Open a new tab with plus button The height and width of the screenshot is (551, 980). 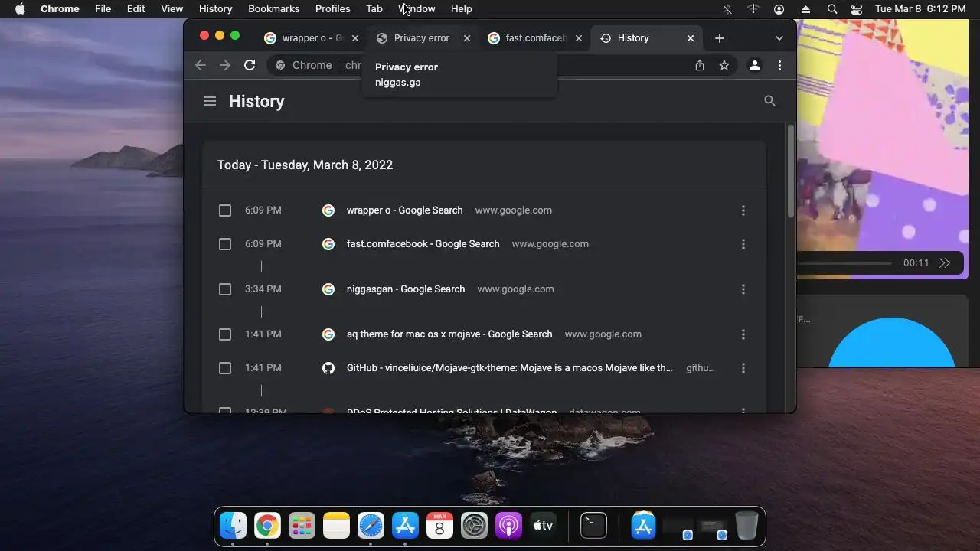(x=719, y=38)
